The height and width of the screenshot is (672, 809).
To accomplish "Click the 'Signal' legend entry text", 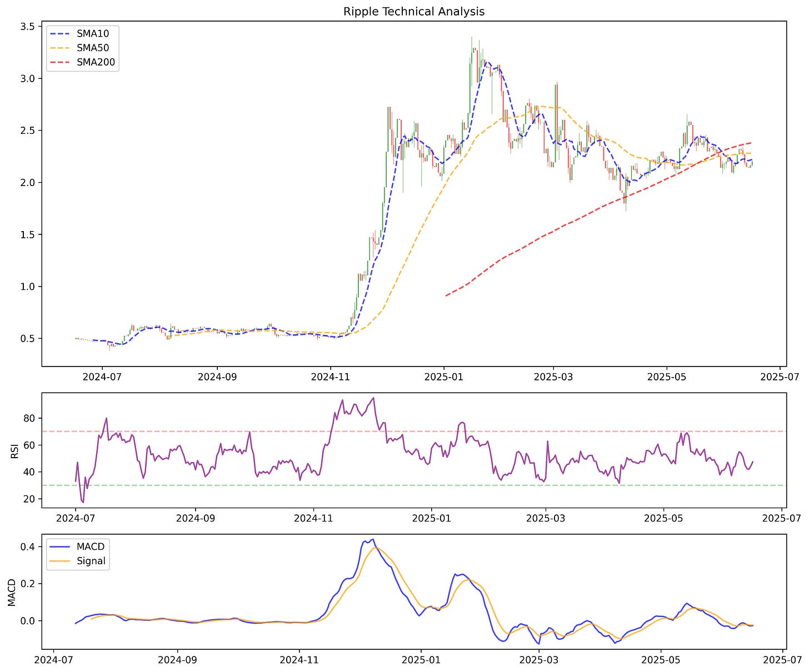I will pos(91,561).
